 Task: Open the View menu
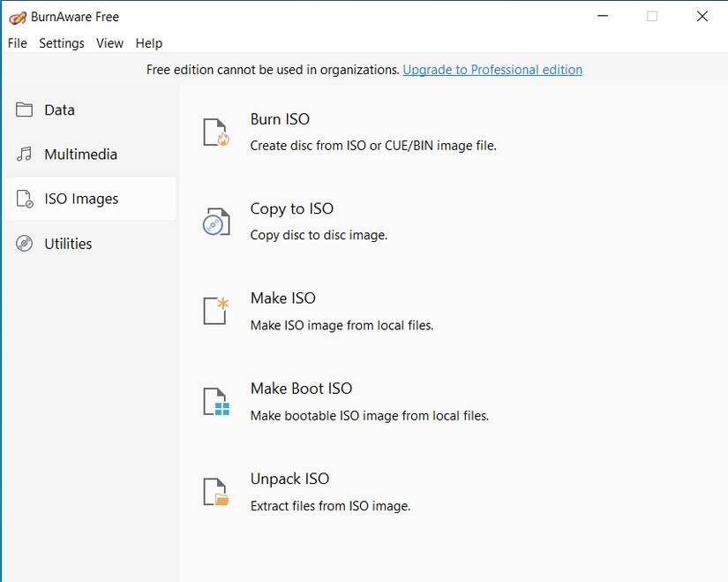coord(109,42)
